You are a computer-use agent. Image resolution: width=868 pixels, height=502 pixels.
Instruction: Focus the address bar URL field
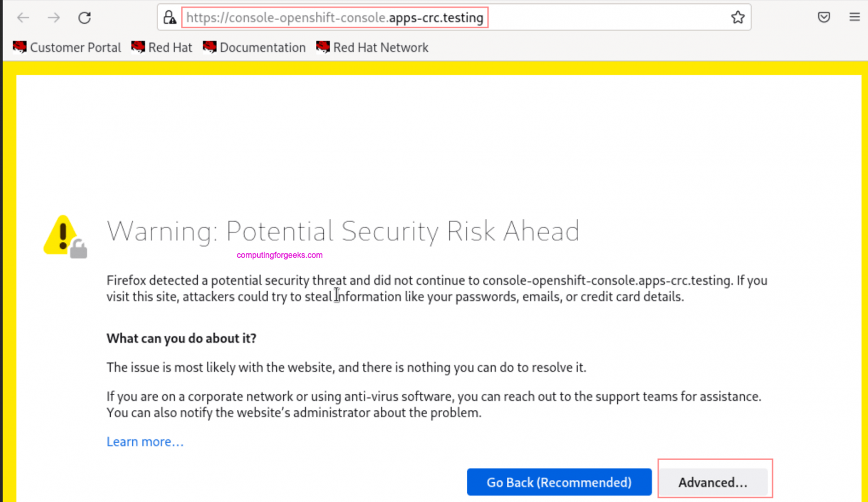(x=335, y=18)
